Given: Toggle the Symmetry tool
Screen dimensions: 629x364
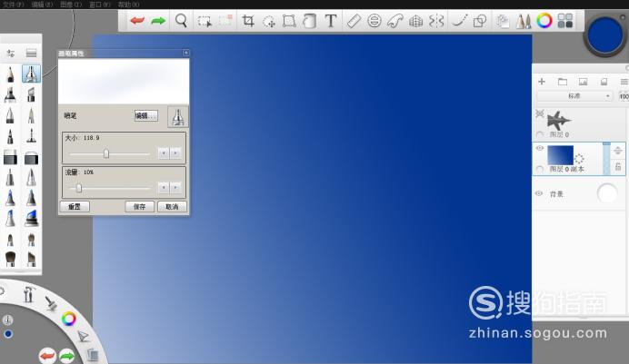Looking at the screenshot, I should coord(436,20).
